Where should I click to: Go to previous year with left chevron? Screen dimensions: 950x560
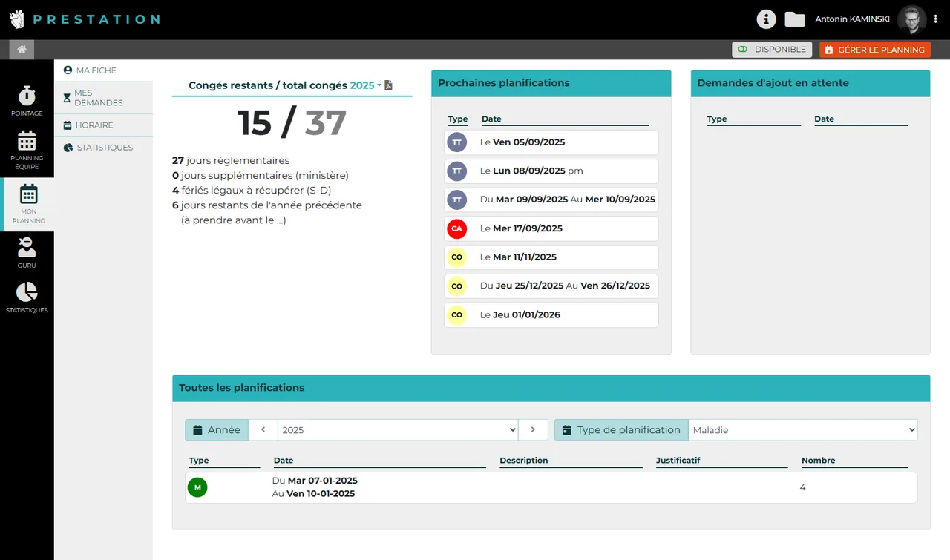(x=263, y=430)
